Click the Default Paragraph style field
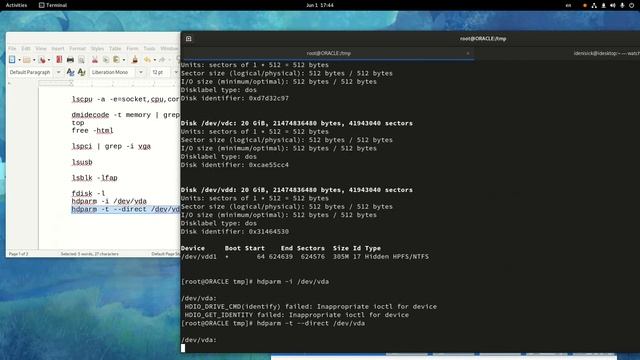 pyautogui.click(x=31, y=72)
